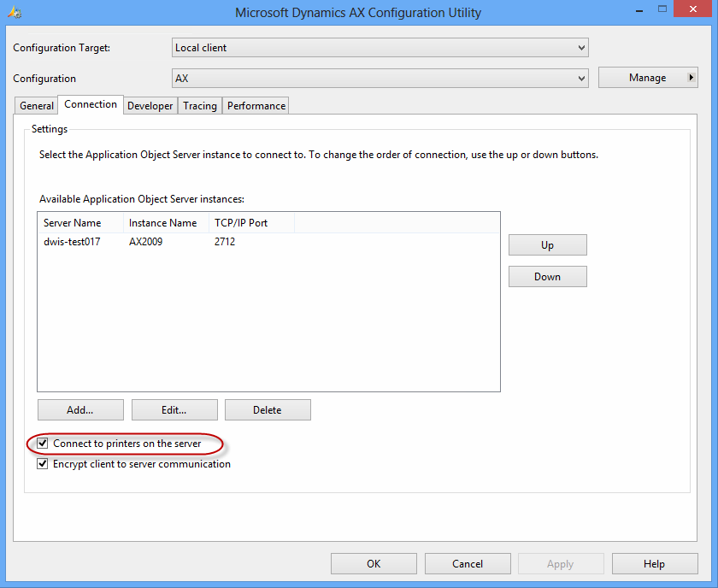Switch to the General tab
Viewport: 718px width, 588px height.
(37, 106)
